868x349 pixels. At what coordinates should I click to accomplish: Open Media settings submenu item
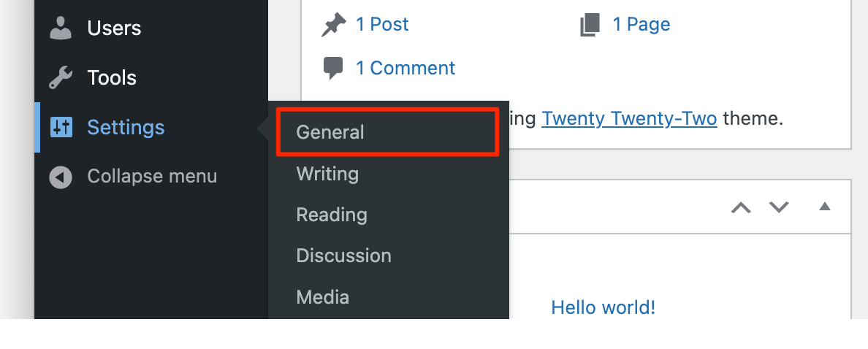click(x=322, y=297)
